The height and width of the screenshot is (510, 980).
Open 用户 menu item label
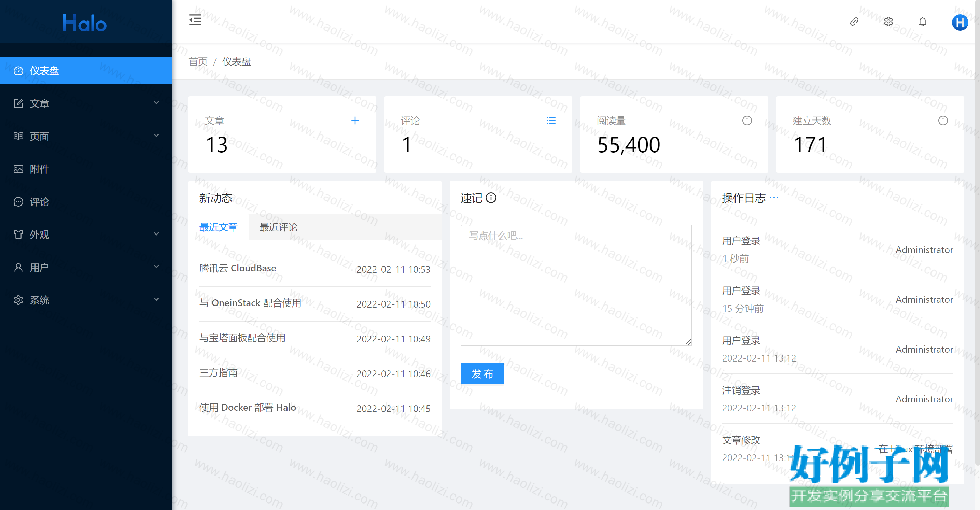coord(40,267)
